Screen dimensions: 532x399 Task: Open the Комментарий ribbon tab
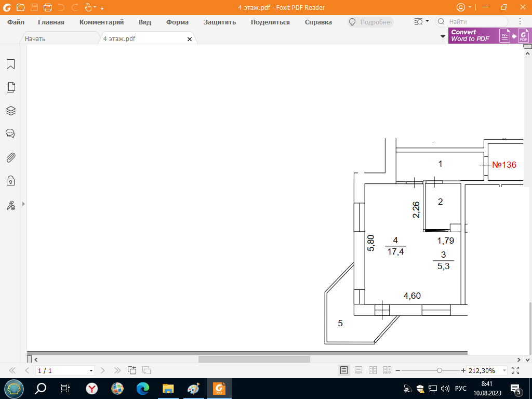click(101, 22)
